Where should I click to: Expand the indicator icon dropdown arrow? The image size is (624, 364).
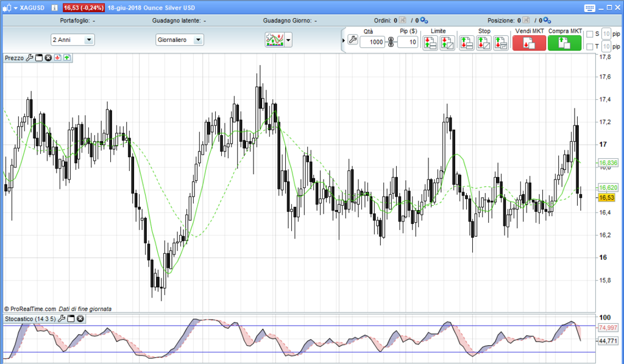click(x=288, y=41)
